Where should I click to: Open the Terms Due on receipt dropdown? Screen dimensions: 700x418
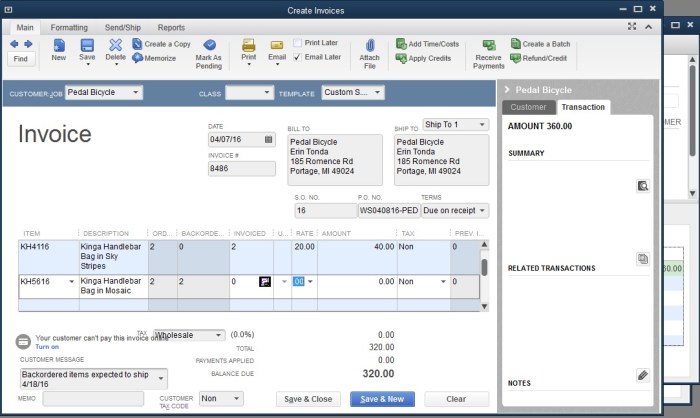pos(482,210)
